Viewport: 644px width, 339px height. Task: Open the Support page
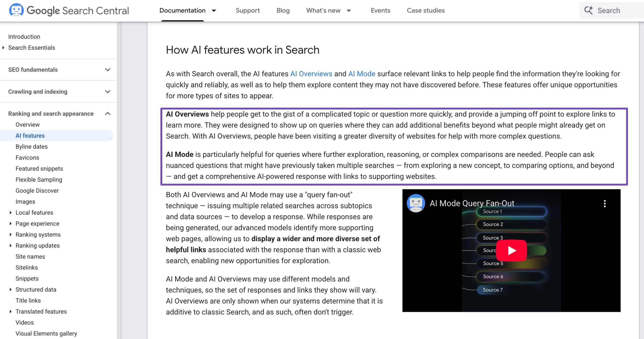248,11
